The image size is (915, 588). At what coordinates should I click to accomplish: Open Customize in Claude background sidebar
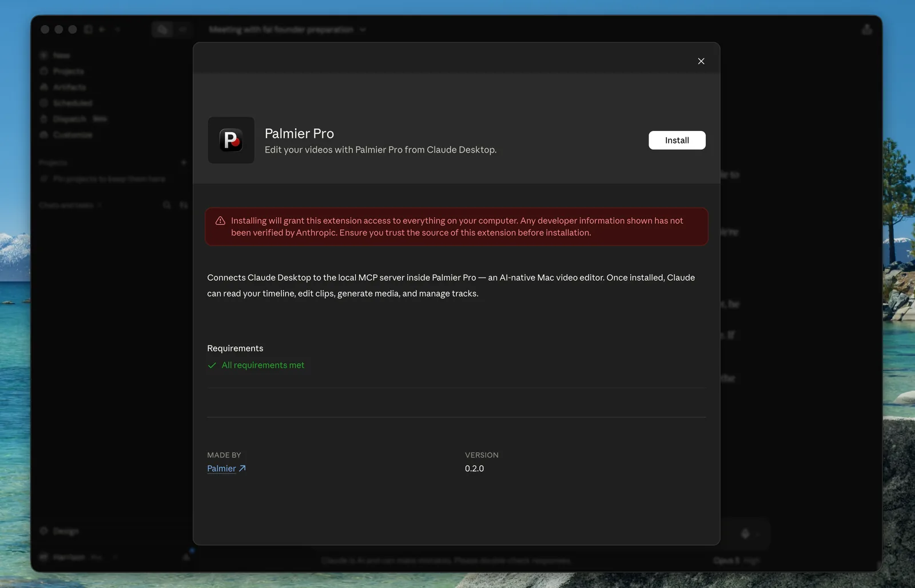66,135
